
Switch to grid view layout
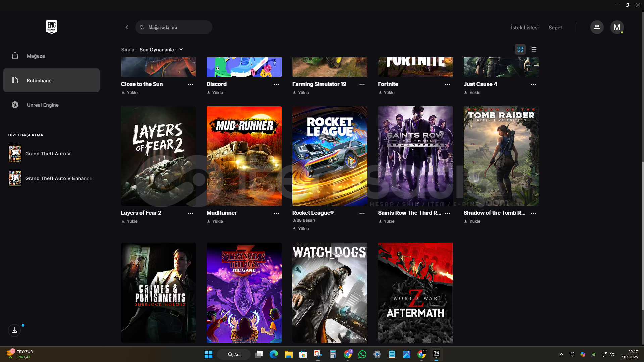tap(520, 49)
